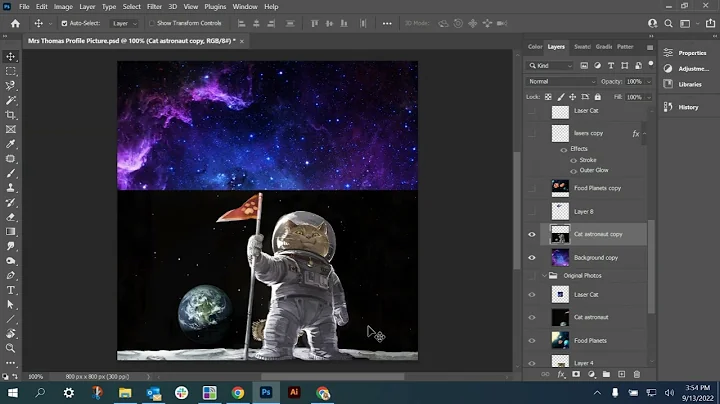Filter layers by type (T) icon
The height and width of the screenshot is (404, 720).
point(611,66)
